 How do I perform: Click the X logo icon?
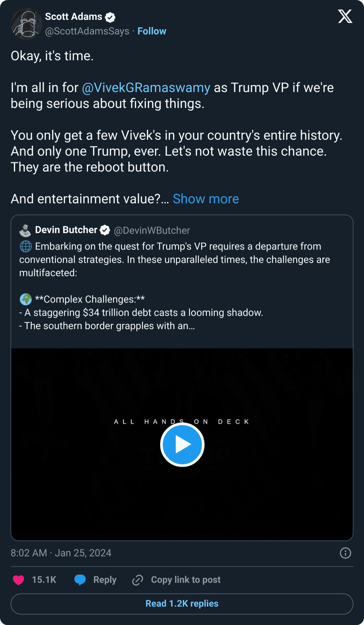(x=345, y=16)
